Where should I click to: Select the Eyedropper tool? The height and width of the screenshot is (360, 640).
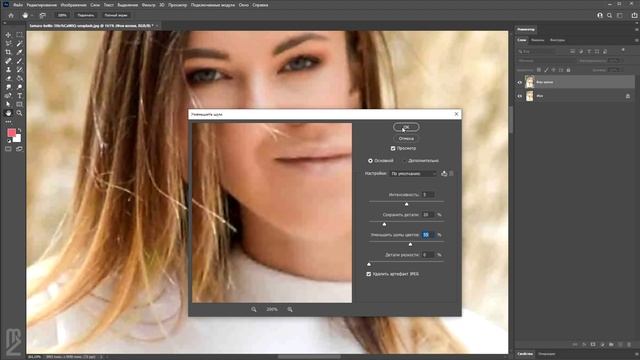click(x=19, y=52)
